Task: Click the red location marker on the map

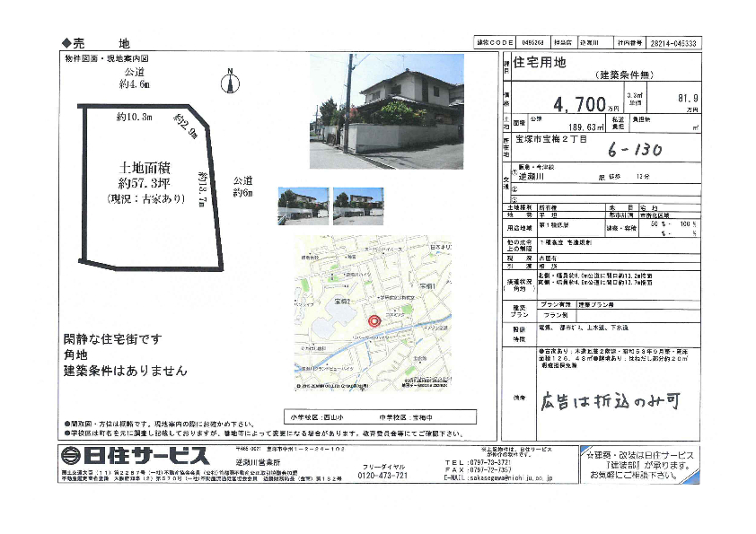Action: (375, 321)
